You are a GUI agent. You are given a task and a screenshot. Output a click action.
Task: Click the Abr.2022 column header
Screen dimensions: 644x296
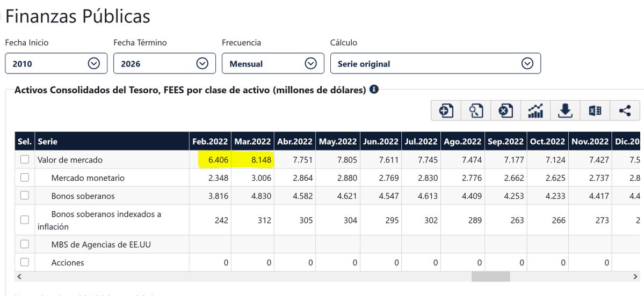point(295,142)
